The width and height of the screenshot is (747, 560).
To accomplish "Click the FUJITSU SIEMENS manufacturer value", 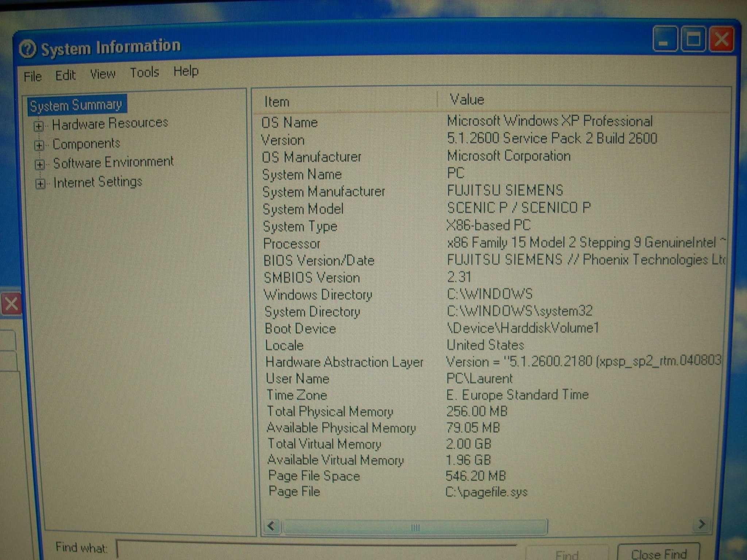I will [505, 191].
